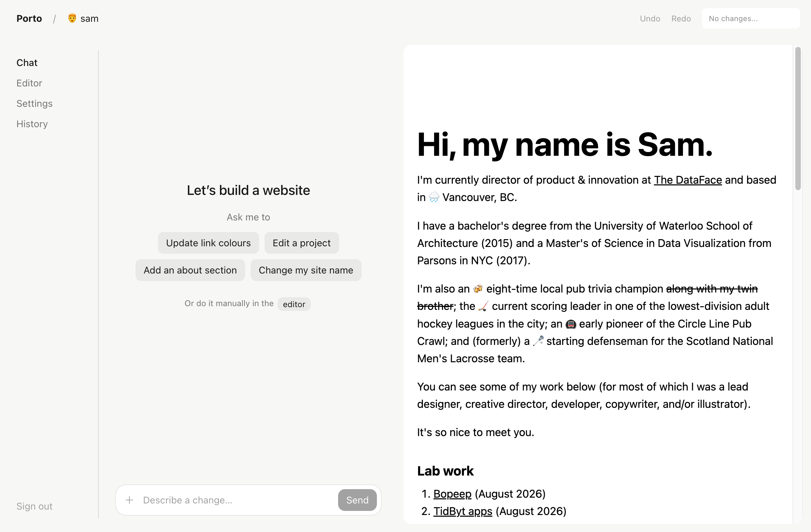This screenshot has width=811, height=532.
Task: Click the Send button
Action: click(x=357, y=500)
